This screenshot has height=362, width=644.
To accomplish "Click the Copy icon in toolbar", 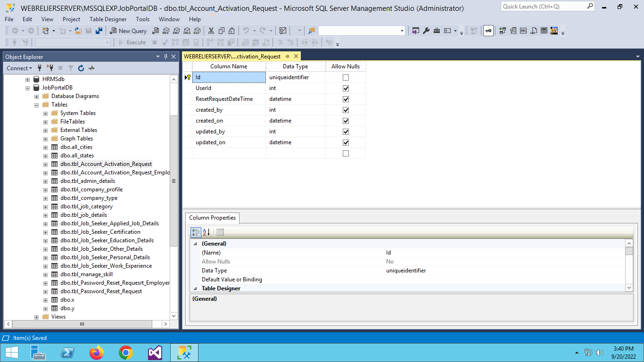I will click(221, 31).
